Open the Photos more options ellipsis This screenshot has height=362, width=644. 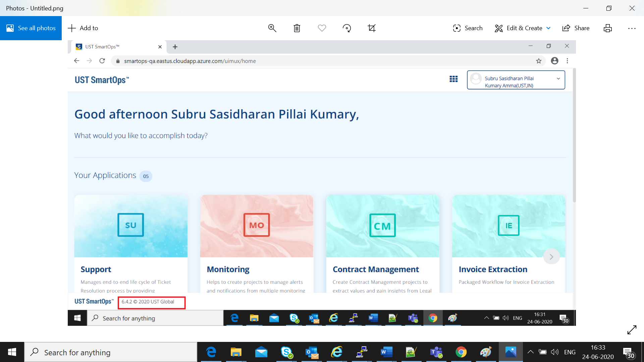click(x=632, y=28)
